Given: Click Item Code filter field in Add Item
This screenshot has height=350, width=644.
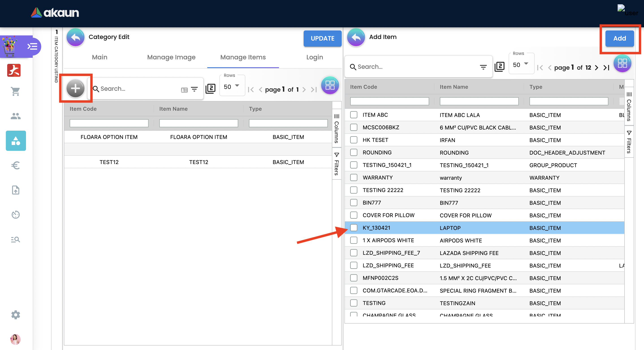Looking at the screenshot, I should pos(389,101).
